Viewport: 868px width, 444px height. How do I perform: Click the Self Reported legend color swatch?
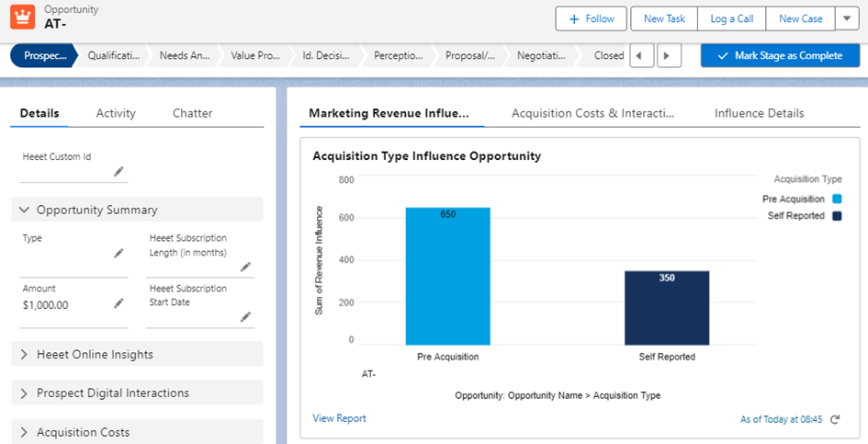click(x=837, y=216)
